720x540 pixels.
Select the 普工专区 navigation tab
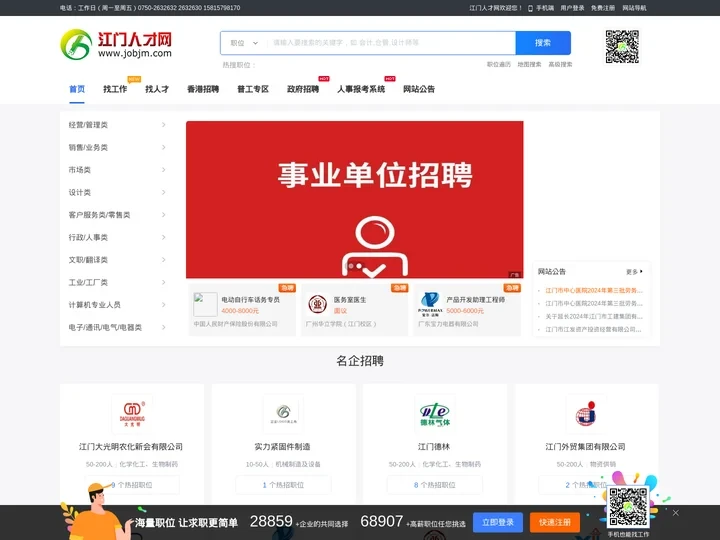coord(253,89)
